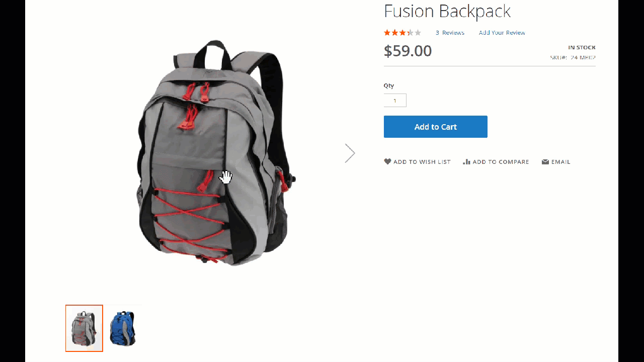Click the Add to Cart button
Screen dimensions: 644x362
[x=436, y=127]
